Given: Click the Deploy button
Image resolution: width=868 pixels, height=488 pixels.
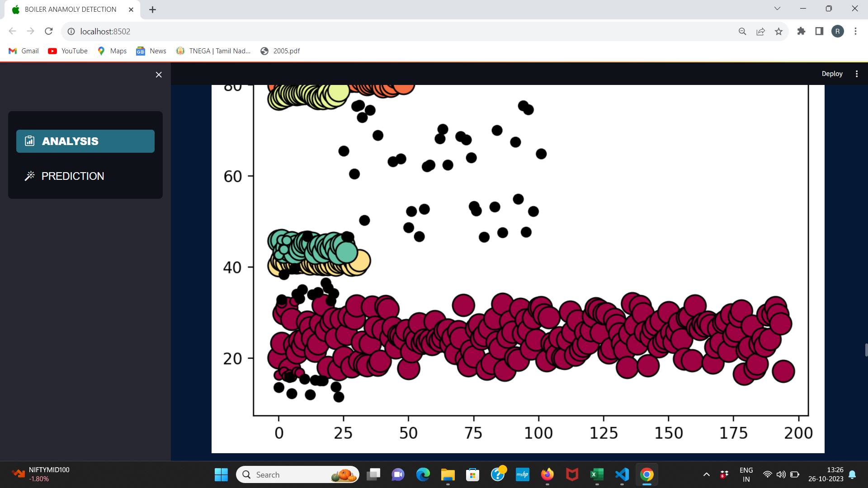Looking at the screenshot, I should (x=832, y=74).
